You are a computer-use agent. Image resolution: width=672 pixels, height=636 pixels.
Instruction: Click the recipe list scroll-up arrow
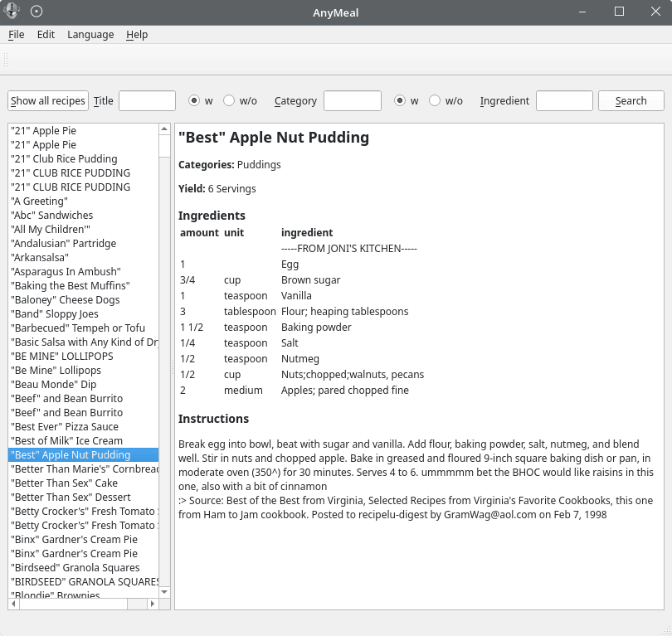164,129
